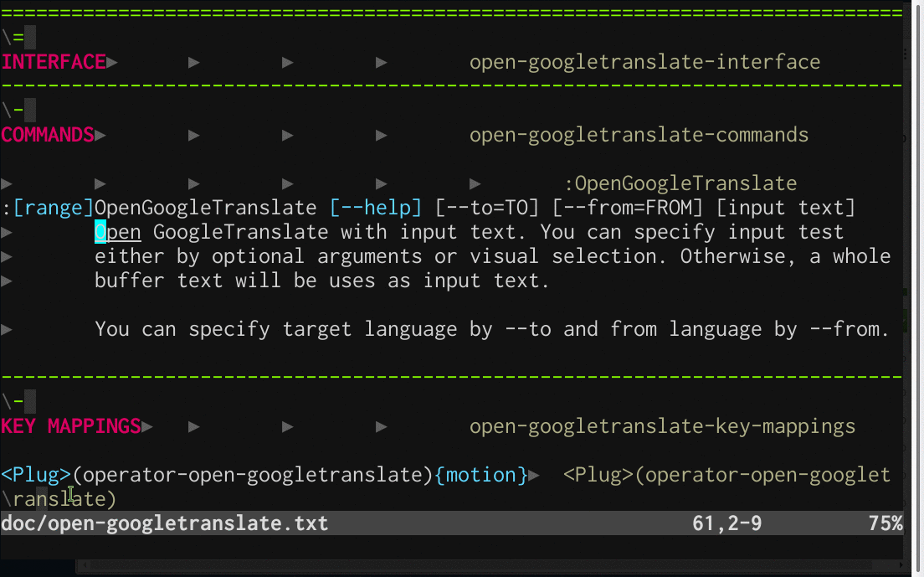924x577 pixels.
Task: Open the open-googletranslate-key-mappings help tag
Action: pos(662,426)
